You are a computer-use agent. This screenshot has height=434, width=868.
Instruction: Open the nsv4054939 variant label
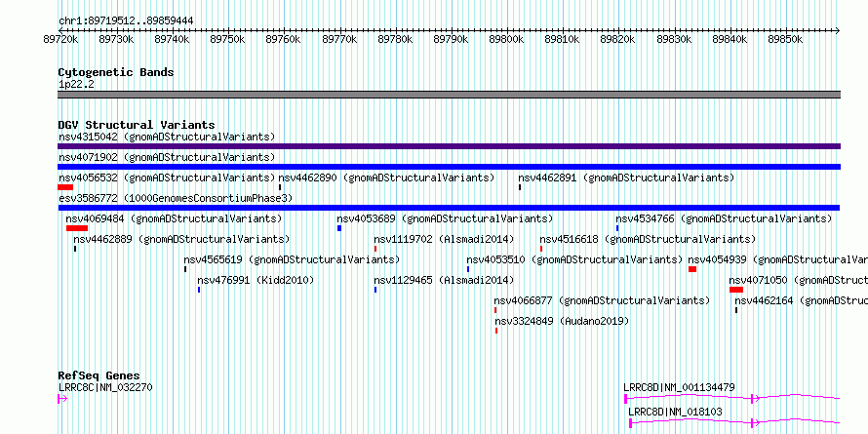click(x=777, y=259)
